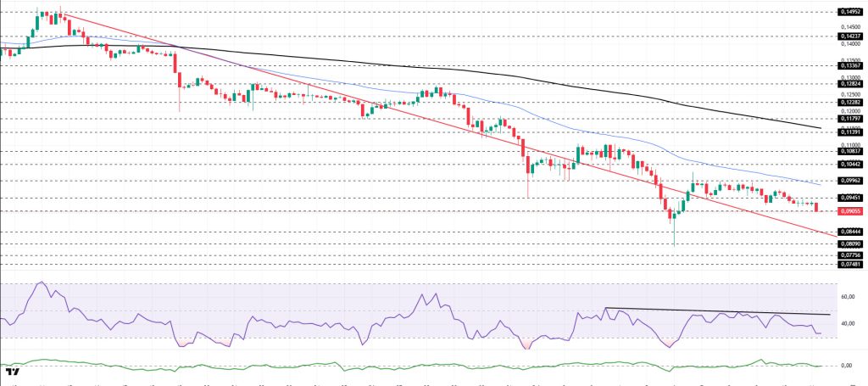Click the 0,09962 price level label

tap(850, 180)
